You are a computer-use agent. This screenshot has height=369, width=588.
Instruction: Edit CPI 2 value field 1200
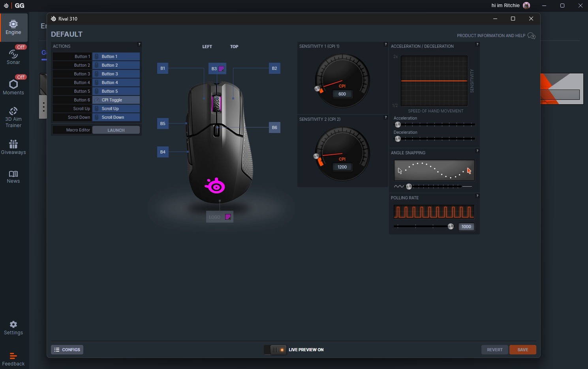click(x=342, y=167)
